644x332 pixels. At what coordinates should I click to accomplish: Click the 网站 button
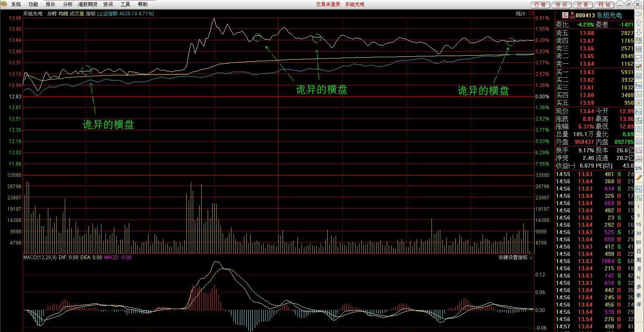tap(604, 4)
